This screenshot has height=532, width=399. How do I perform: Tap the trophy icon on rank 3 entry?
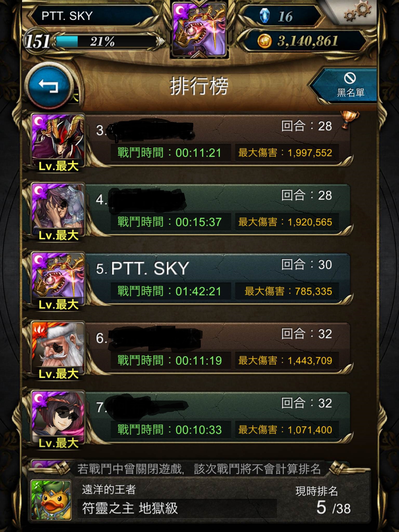350,119
